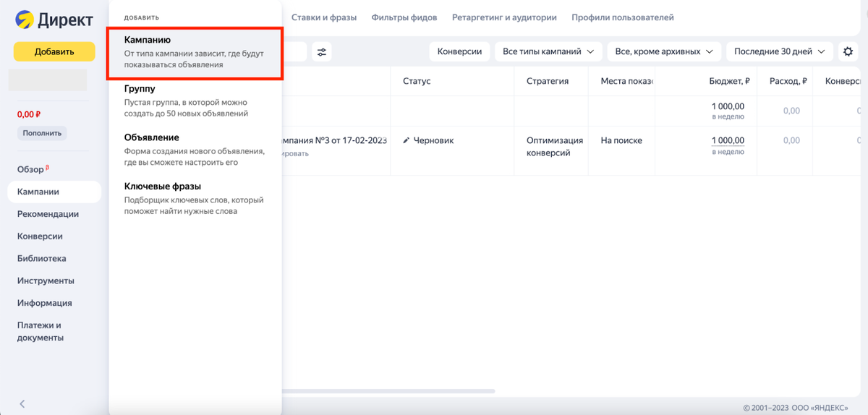Select Кампанию in the add menu
868x415 pixels.
pos(195,52)
